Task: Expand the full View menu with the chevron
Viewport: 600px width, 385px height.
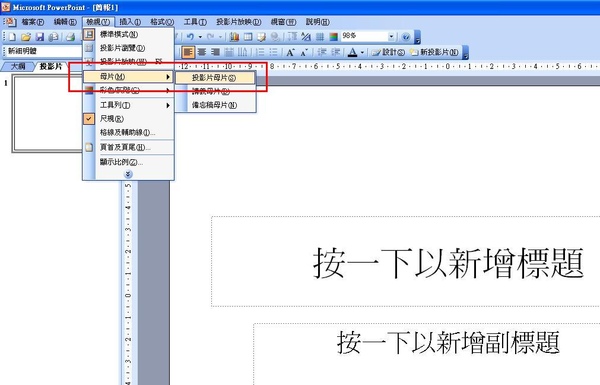Action: pos(128,175)
